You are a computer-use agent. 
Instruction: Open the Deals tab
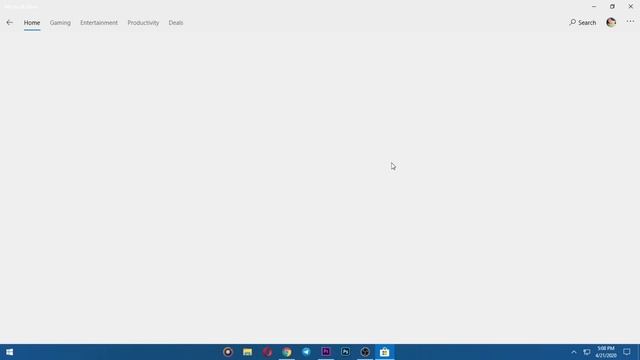176,22
